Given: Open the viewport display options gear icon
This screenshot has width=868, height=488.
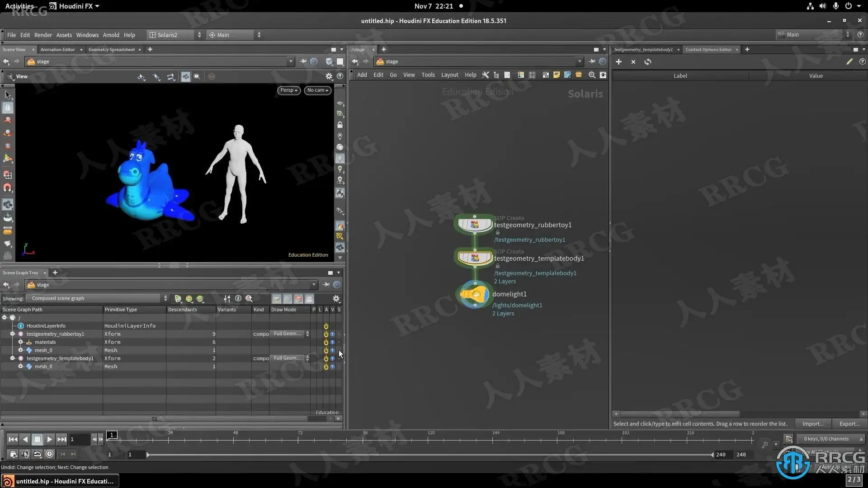Looking at the screenshot, I should [329, 76].
